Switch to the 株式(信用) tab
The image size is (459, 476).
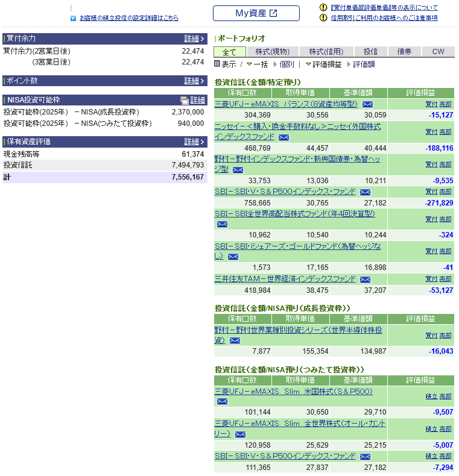pos(326,52)
